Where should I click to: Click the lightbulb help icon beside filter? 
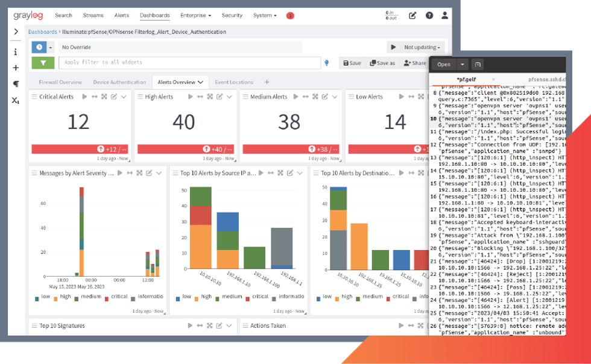click(x=327, y=63)
